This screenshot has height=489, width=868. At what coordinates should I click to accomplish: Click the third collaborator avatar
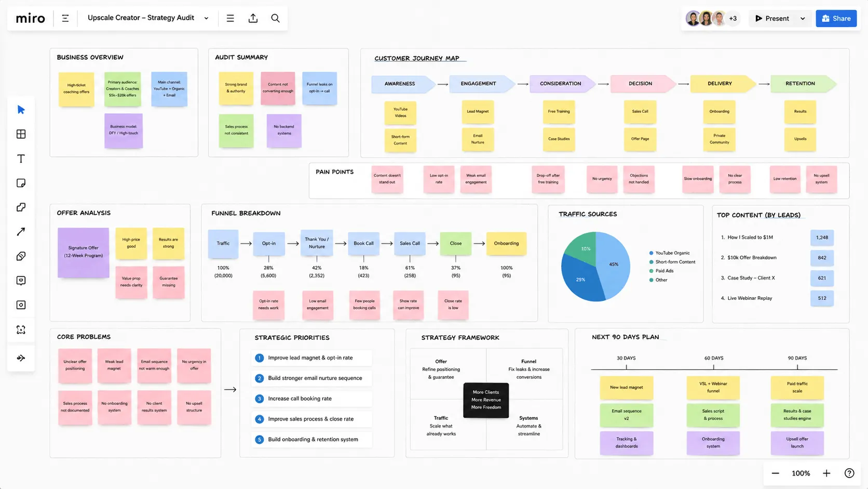pos(719,19)
